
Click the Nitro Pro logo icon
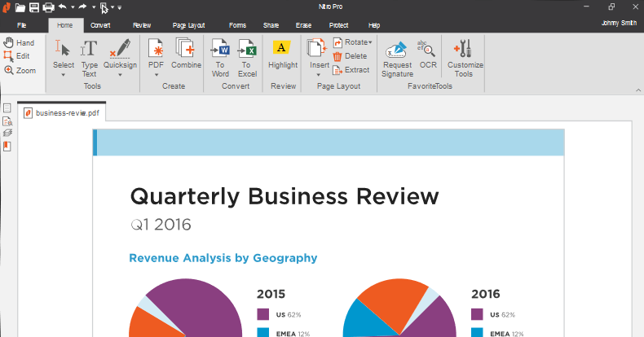pyautogui.click(x=7, y=7)
